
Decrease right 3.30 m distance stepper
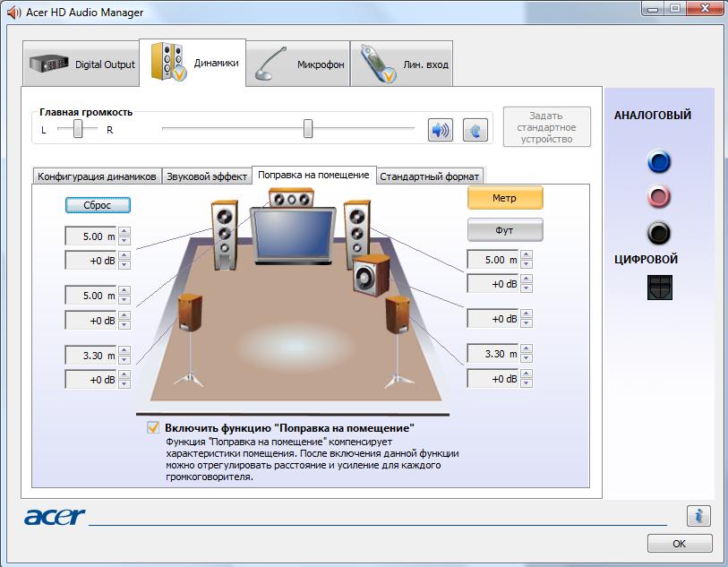click(x=526, y=358)
